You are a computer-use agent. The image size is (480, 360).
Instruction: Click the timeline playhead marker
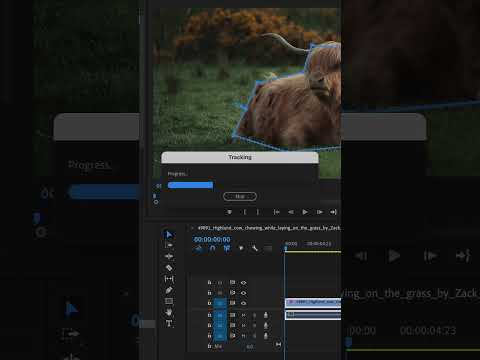tap(286, 248)
